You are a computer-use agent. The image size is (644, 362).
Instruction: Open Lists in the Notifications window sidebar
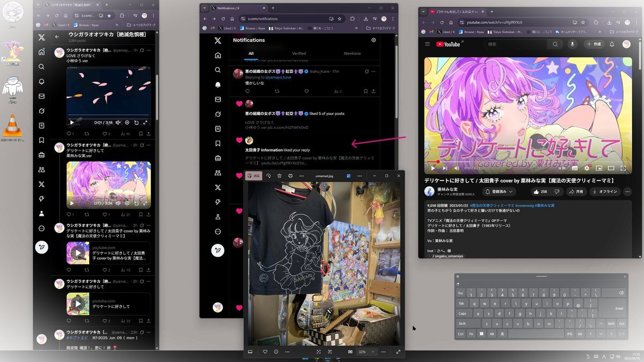point(217,129)
